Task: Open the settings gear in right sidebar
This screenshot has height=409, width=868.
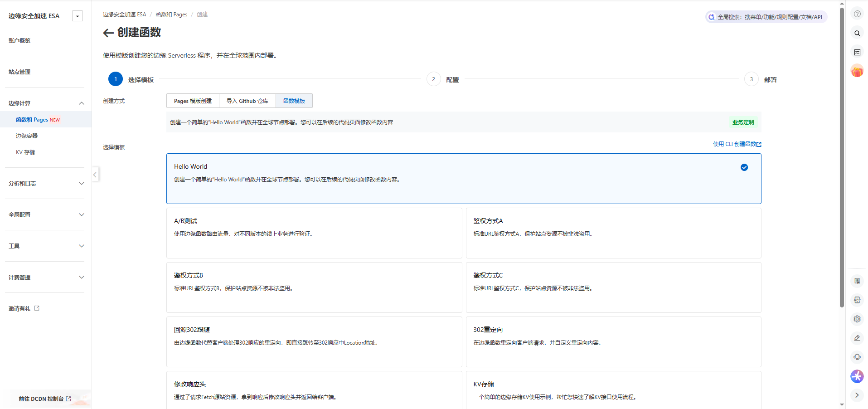Action: [x=857, y=319]
